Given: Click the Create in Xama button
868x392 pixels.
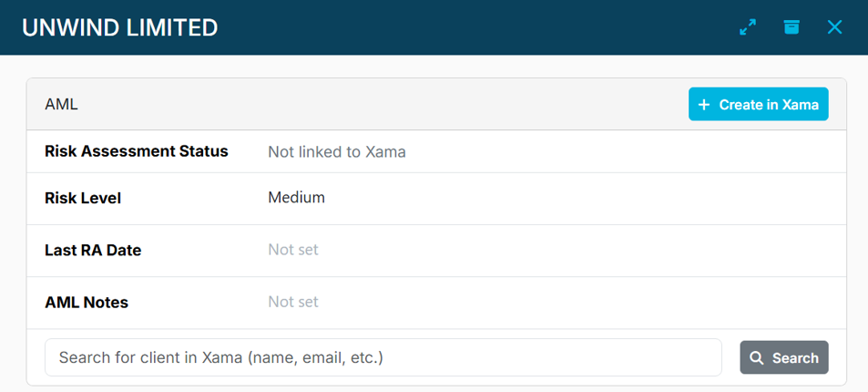Looking at the screenshot, I should pos(759,104).
